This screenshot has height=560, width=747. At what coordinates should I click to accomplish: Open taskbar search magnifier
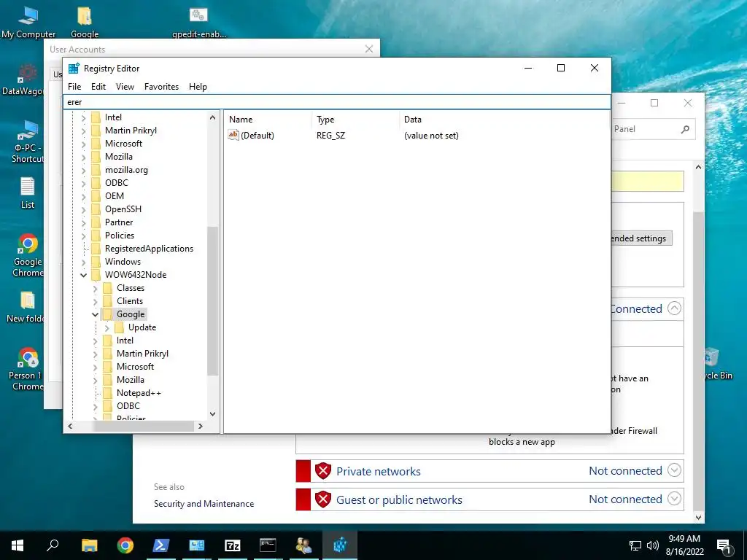[x=53, y=545]
